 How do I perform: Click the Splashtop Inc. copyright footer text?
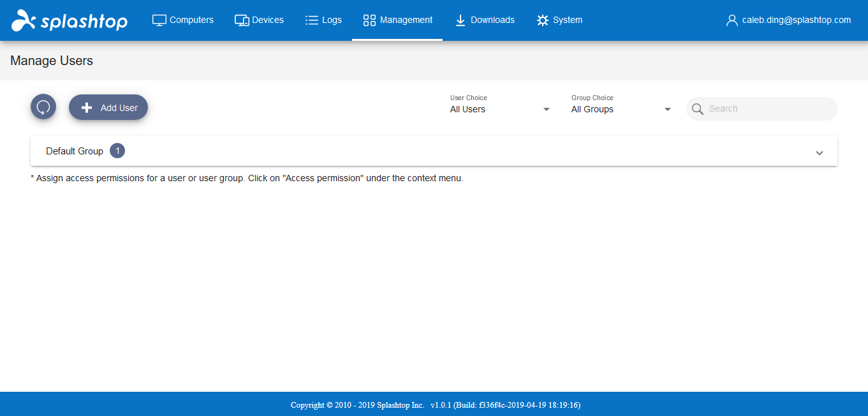436,405
